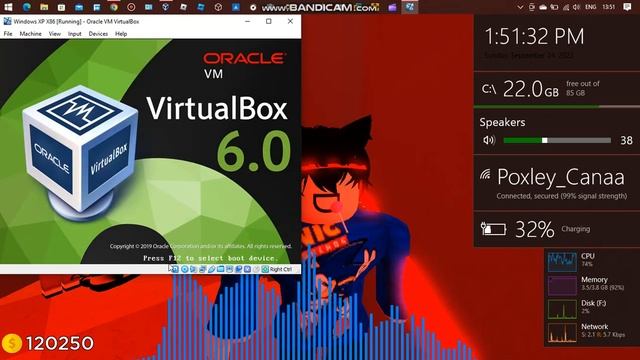Click the CPU usage graph thumbnail
Screen dimensions: 640x360
(x=562, y=261)
